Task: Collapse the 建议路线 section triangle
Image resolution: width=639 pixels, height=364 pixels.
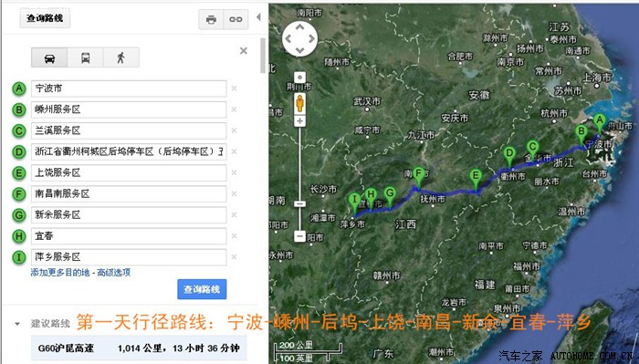Action: tap(17, 324)
